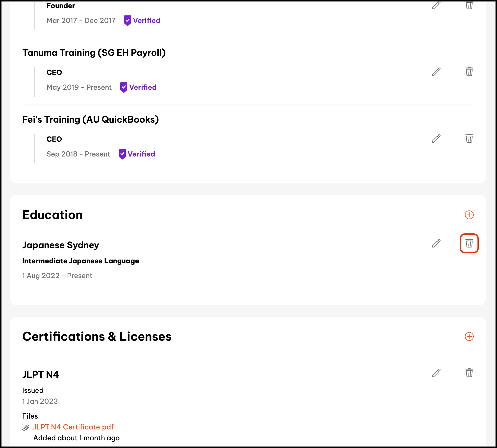Delete the Tanuma Training CEO entry
Screen dimensions: 497x448
coord(469,72)
